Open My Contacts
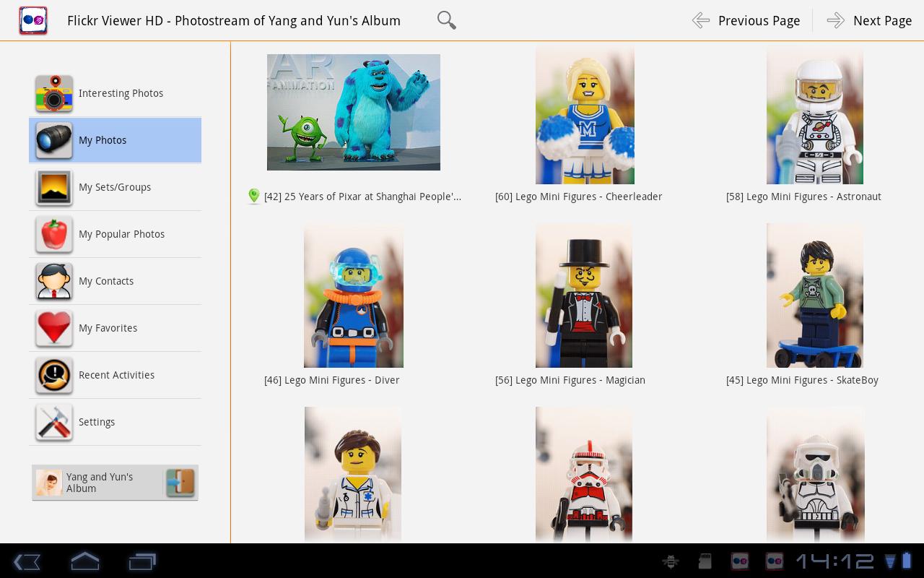 coord(115,281)
